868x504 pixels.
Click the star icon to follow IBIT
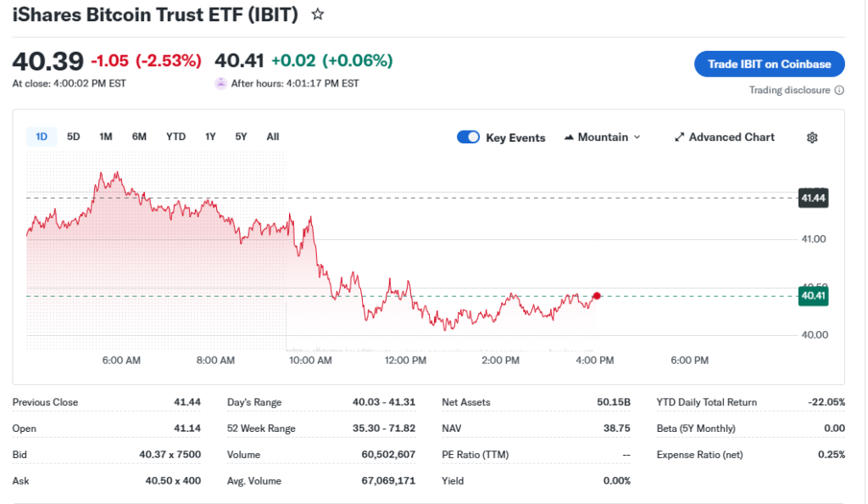(x=318, y=14)
